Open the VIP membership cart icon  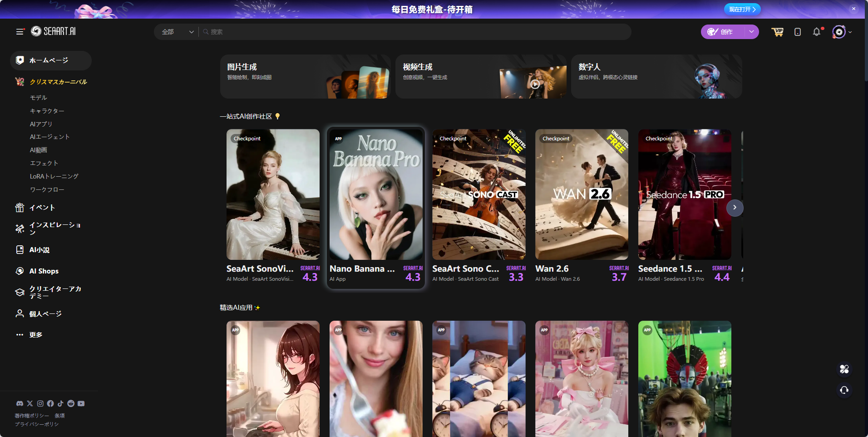tap(778, 32)
